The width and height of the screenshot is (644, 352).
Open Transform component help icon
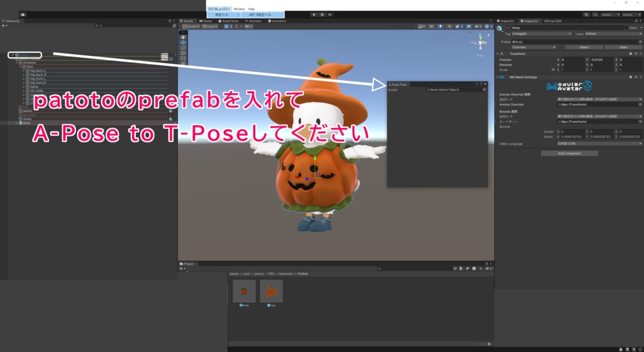pos(630,54)
